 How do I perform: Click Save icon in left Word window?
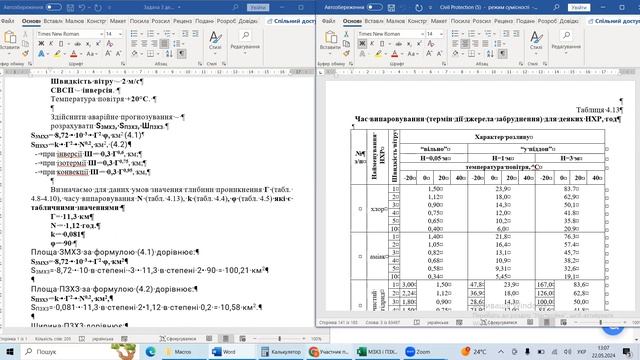point(71,8)
